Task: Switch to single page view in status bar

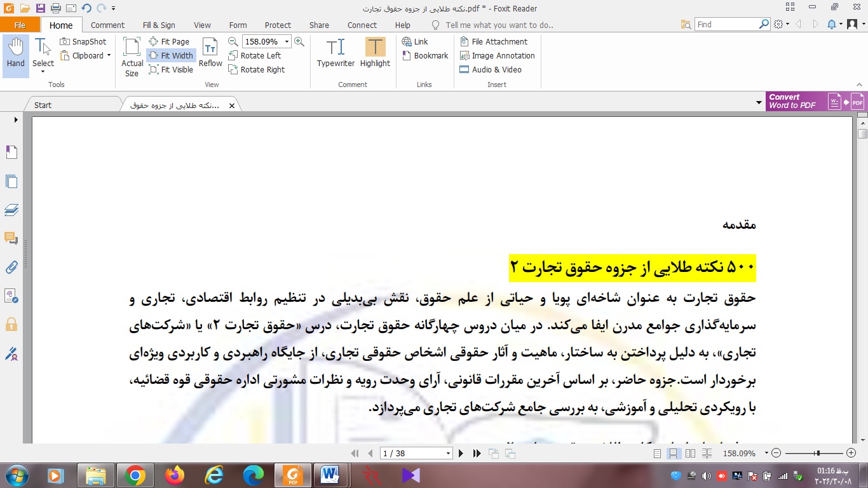Action: click(658, 454)
